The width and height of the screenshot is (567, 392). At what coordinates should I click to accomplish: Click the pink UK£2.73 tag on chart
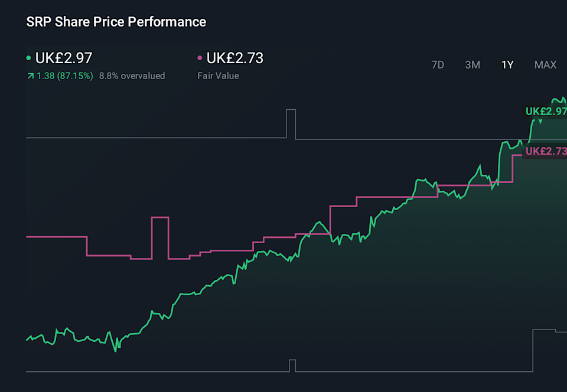pyautogui.click(x=546, y=151)
